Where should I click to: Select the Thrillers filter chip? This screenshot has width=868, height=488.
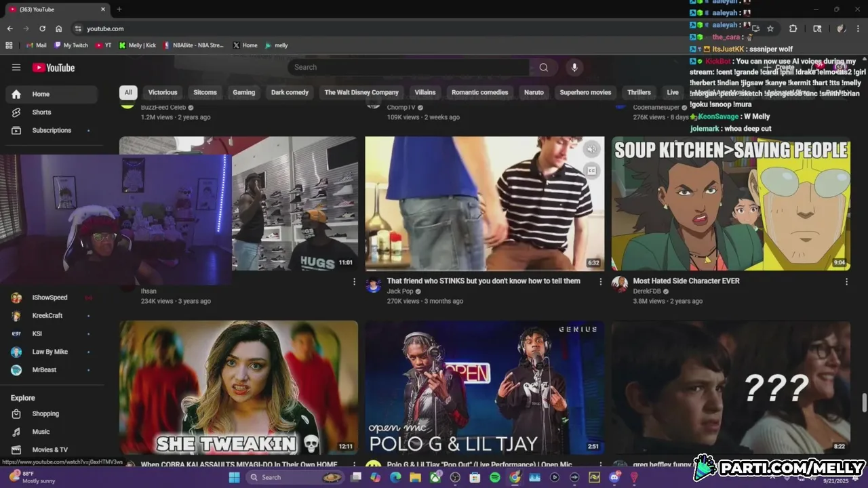(x=639, y=92)
